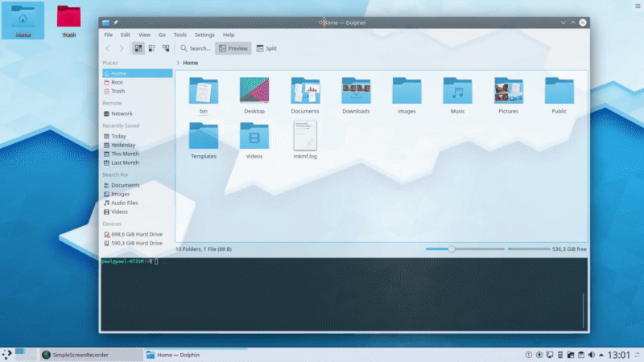Switch to Details view mode
This screenshot has width=644, height=362.
click(x=166, y=48)
